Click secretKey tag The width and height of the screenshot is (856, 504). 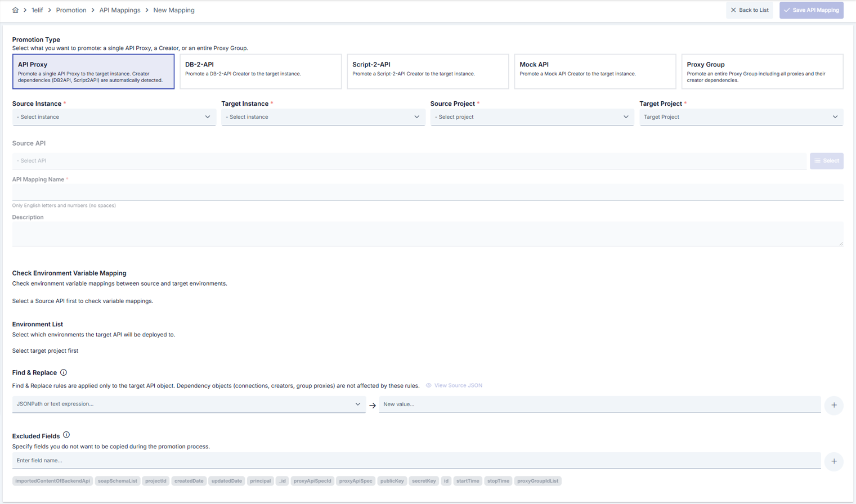424,481
